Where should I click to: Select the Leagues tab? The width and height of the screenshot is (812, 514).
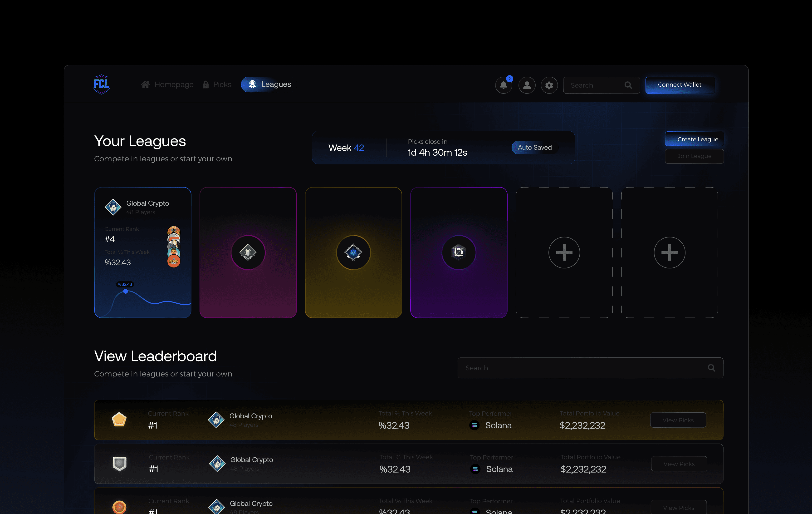[x=269, y=84]
